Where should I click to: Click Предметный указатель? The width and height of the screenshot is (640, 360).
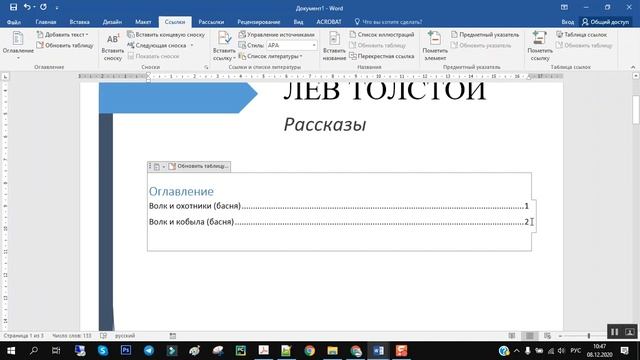(485, 35)
